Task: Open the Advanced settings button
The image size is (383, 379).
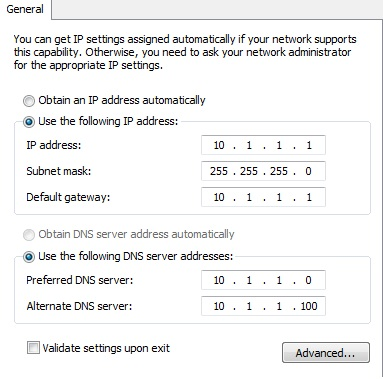Action: (x=326, y=353)
